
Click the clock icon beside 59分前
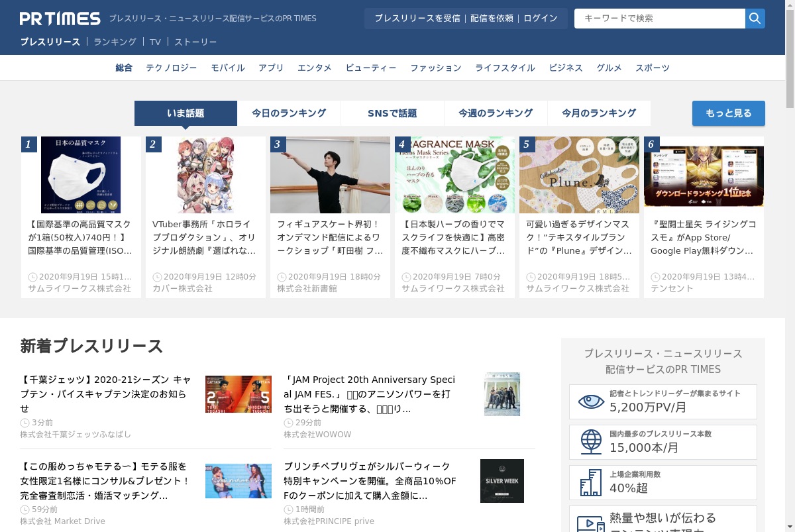pyautogui.click(x=25, y=509)
